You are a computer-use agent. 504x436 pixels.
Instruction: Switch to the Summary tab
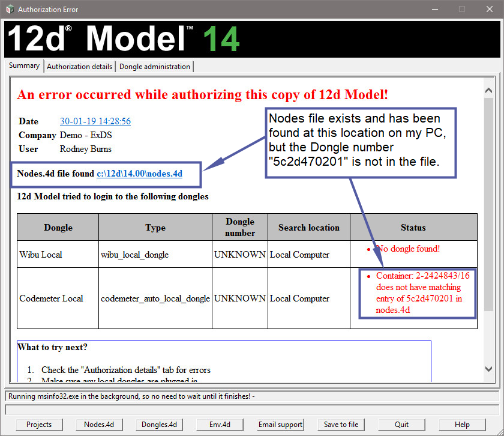click(24, 65)
